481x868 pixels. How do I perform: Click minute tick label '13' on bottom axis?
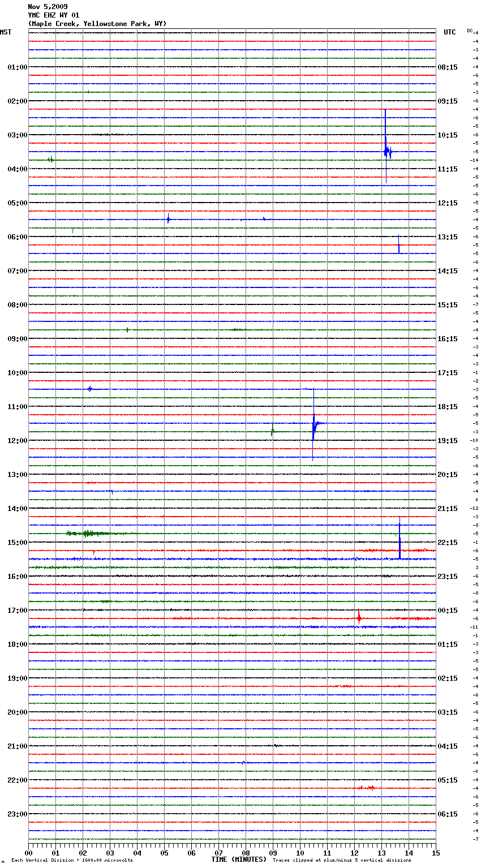(x=382, y=853)
